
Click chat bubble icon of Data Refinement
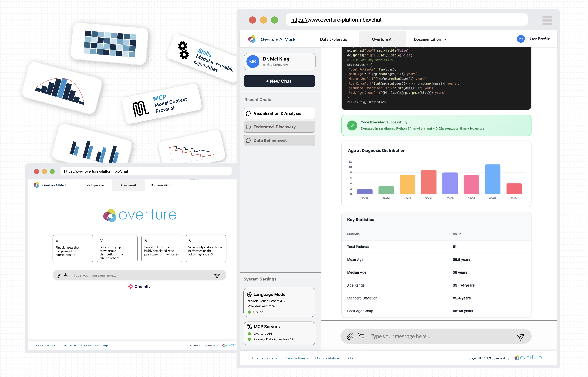[x=248, y=140]
